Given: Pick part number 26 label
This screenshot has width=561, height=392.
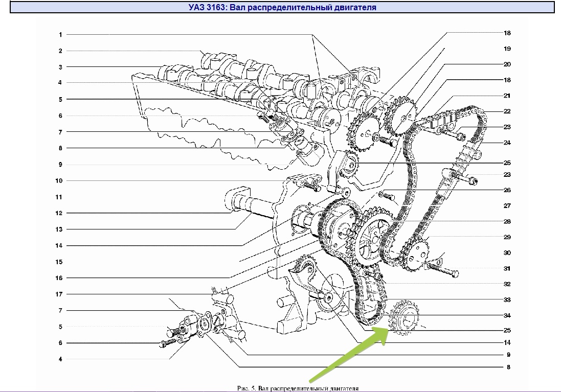Looking at the screenshot, I should pos(507,190).
